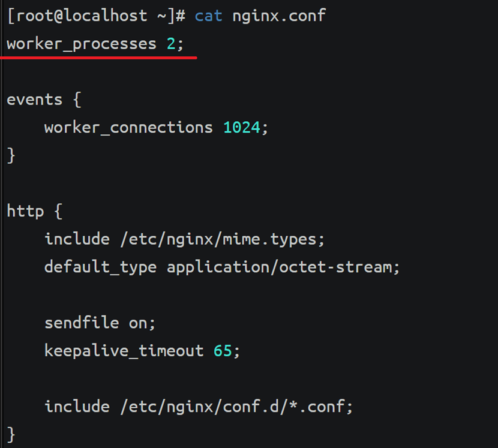Click the worker_connections directive
498x448 pixels.
pyautogui.click(x=128, y=128)
